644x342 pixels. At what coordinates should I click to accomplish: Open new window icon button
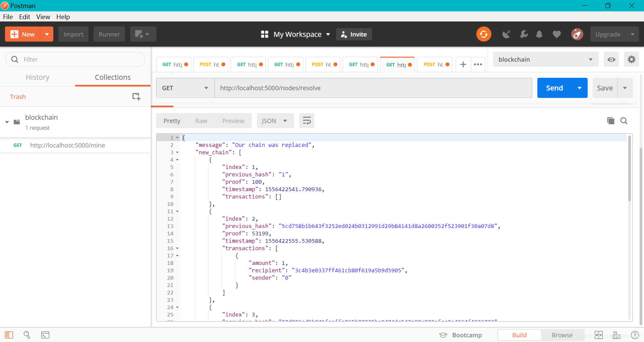[143, 34]
